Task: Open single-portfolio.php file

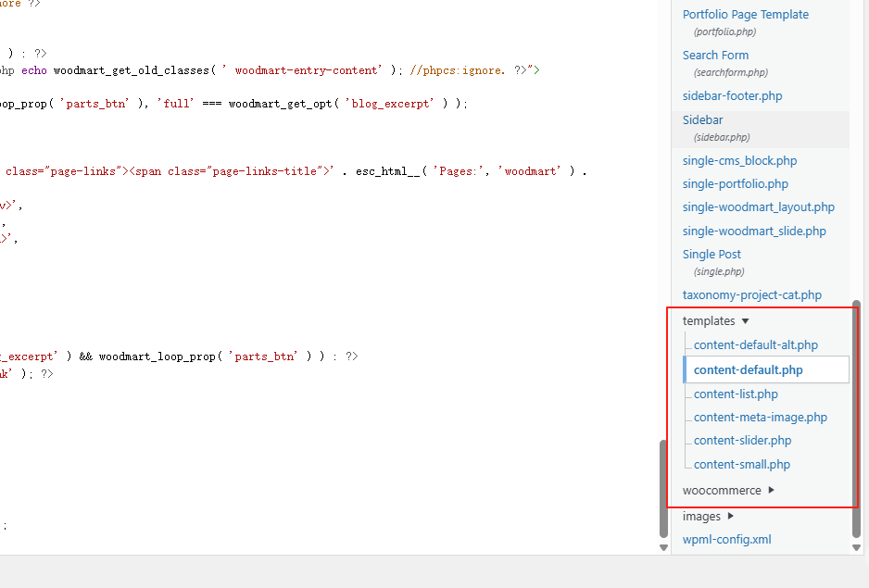Action: 735,184
